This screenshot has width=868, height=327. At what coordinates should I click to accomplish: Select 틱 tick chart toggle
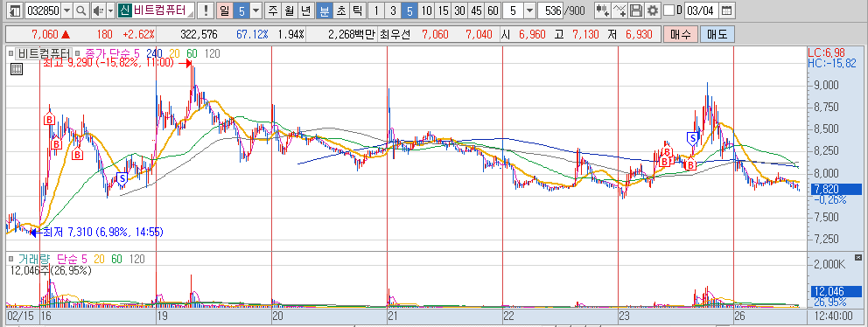(358, 10)
